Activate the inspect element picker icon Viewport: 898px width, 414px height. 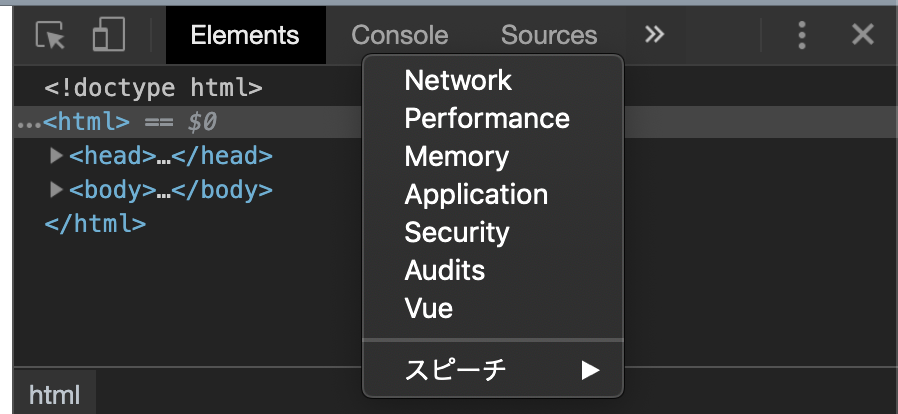[x=49, y=36]
